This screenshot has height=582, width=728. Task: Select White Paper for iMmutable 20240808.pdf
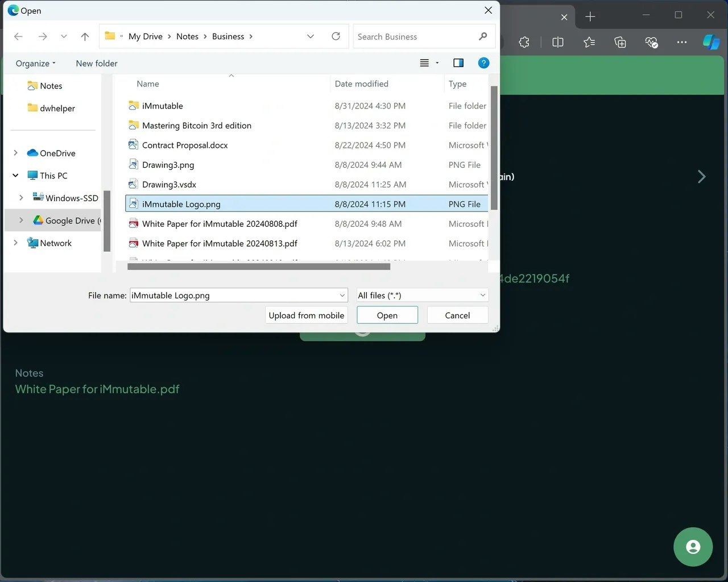click(307, 224)
